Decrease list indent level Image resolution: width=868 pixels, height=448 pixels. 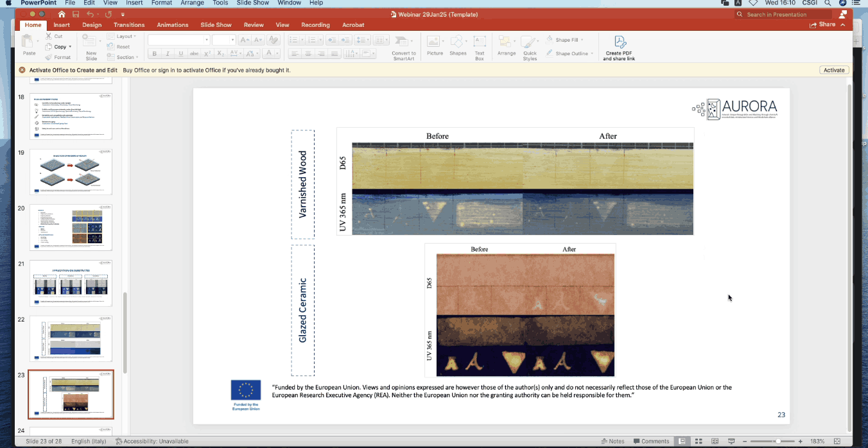332,40
